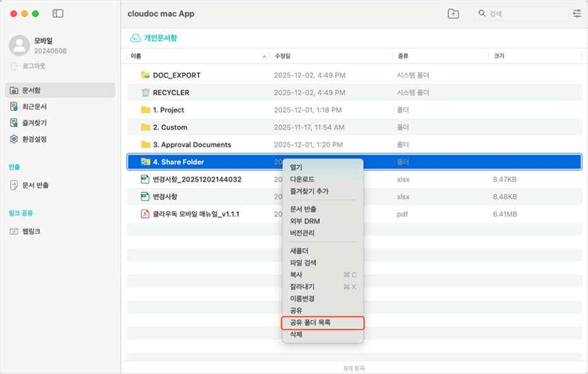The width and height of the screenshot is (588, 374).
Task: Open 최근문서 in the sidebar
Action: [34, 107]
